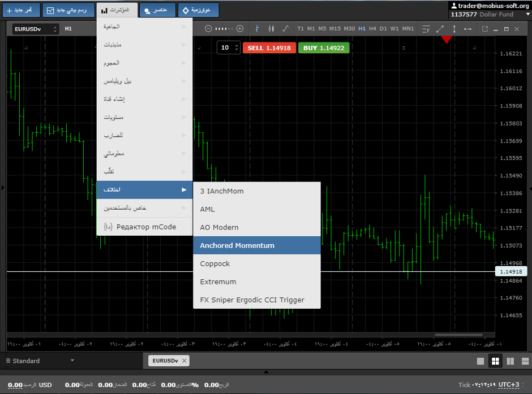Expand the معلوماتي informational submenu
The height and width of the screenshot is (394, 532).
pos(144,153)
